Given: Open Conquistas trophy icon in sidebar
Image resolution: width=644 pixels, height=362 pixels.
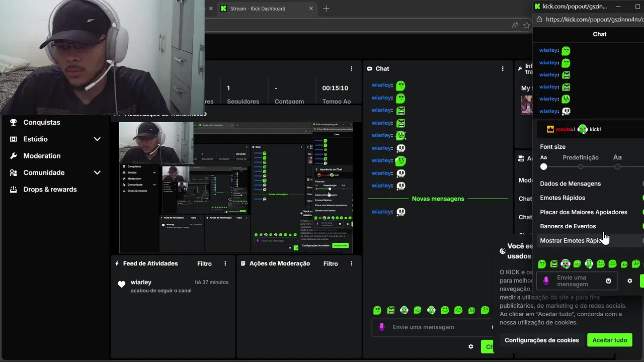Looking at the screenshot, I should tap(13, 122).
